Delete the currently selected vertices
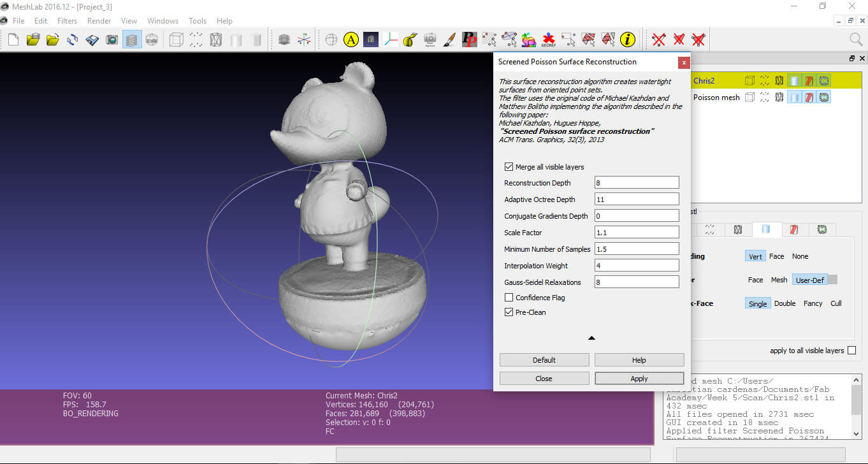 click(x=659, y=40)
